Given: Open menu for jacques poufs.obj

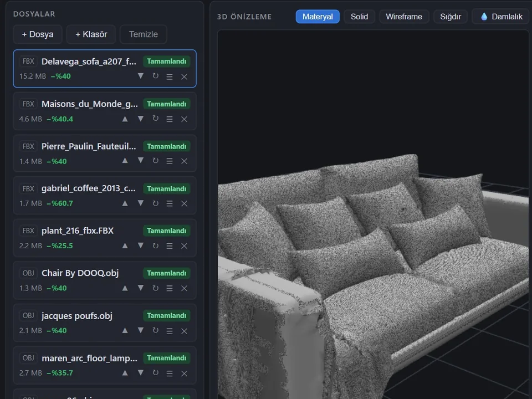Looking at the screenshot, I should [x=170, y=331].
